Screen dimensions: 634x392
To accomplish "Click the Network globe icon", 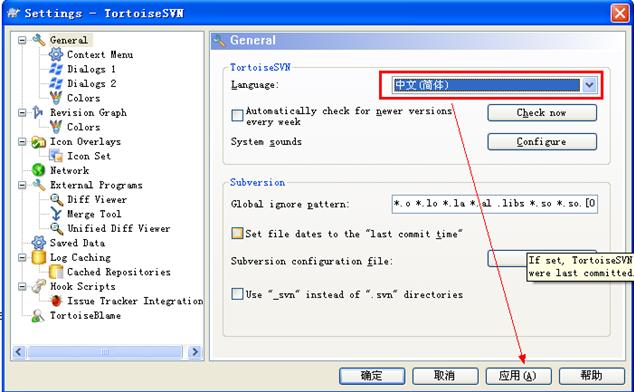I will 38,170.
